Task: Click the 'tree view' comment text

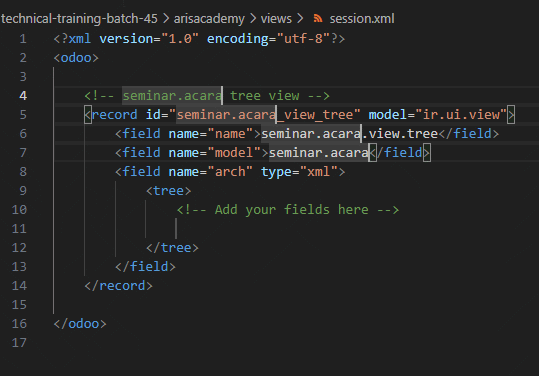Action: click(x=265, y=96)
